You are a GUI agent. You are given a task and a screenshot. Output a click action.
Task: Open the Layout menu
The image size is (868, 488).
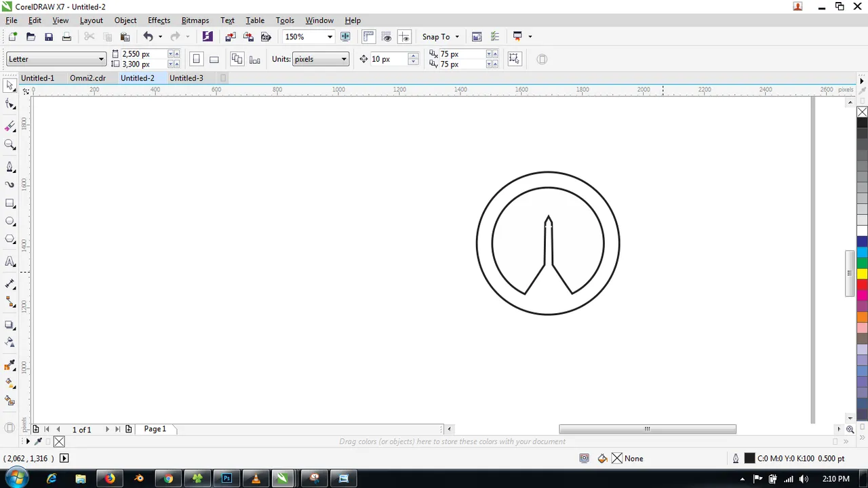[x=91, y=20]
